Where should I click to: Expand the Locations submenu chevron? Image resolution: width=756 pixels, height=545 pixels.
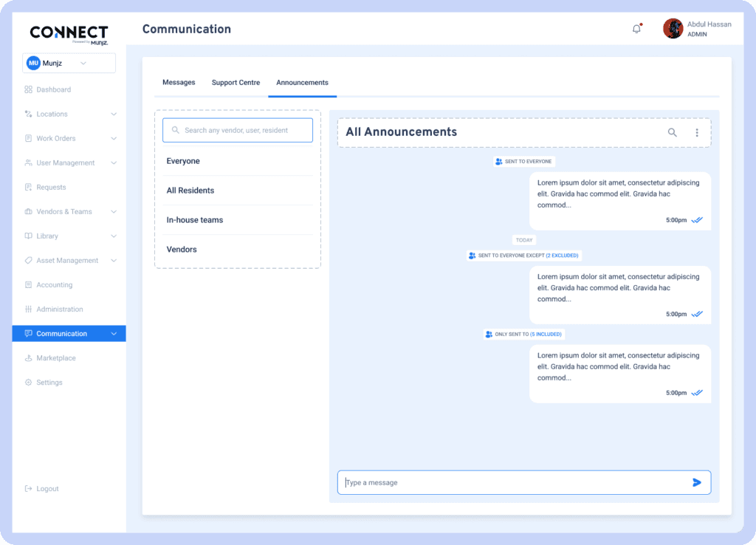(x=114, y=114)
